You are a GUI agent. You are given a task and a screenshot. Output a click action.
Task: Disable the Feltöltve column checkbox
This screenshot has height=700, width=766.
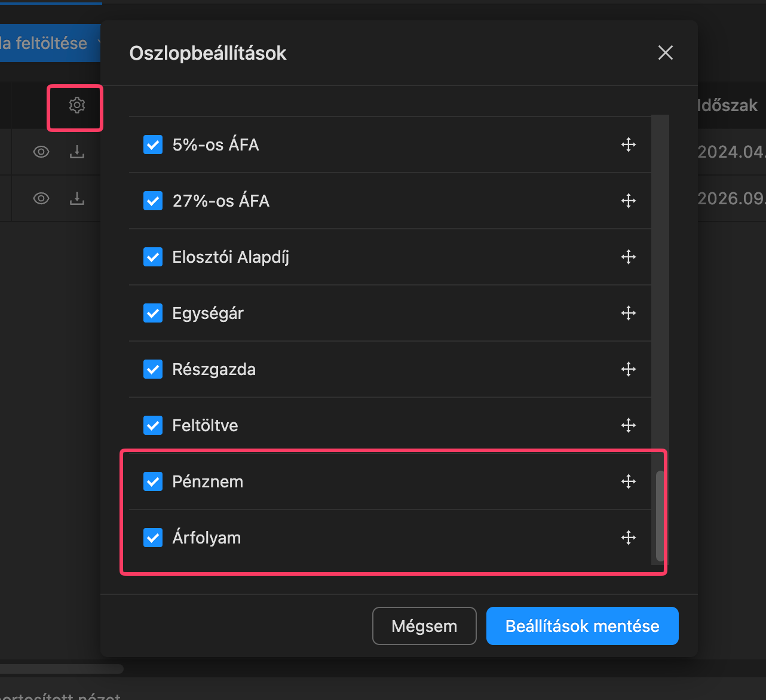[x=153, y=425]
